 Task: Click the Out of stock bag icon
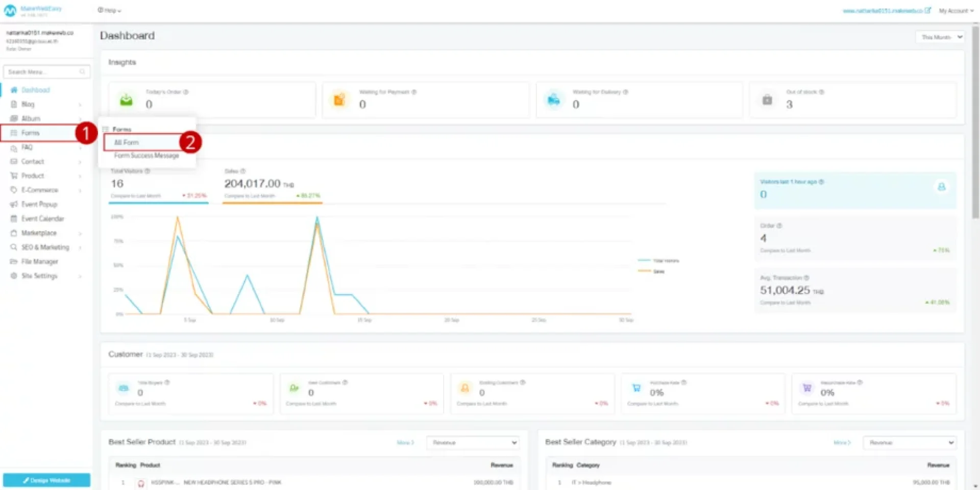click(767, 100)
